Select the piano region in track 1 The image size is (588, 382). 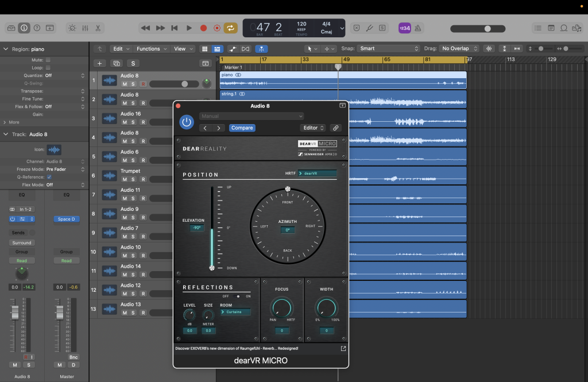point(343,80)
